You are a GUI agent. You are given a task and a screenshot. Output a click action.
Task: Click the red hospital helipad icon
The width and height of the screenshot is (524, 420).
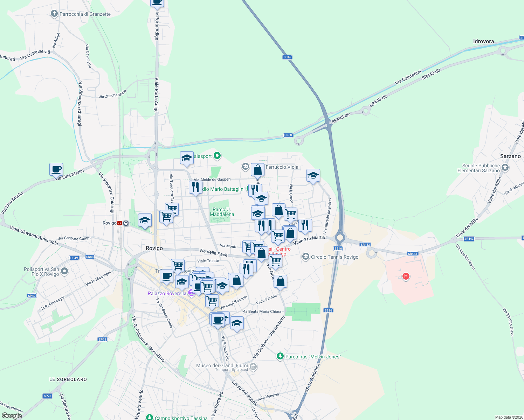click(x=406, y=276)
